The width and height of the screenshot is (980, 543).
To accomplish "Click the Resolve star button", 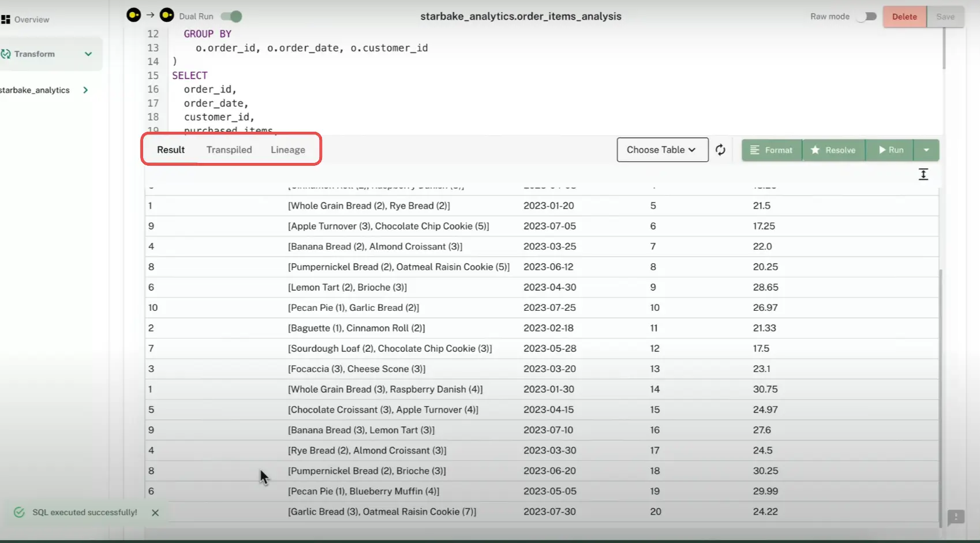I will point(833,150).
